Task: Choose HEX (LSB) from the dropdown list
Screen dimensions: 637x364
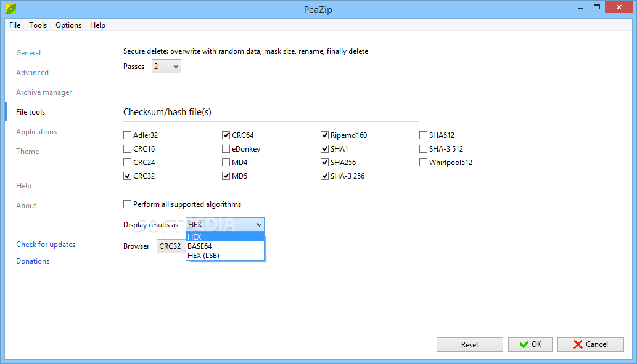Action: 225,256
